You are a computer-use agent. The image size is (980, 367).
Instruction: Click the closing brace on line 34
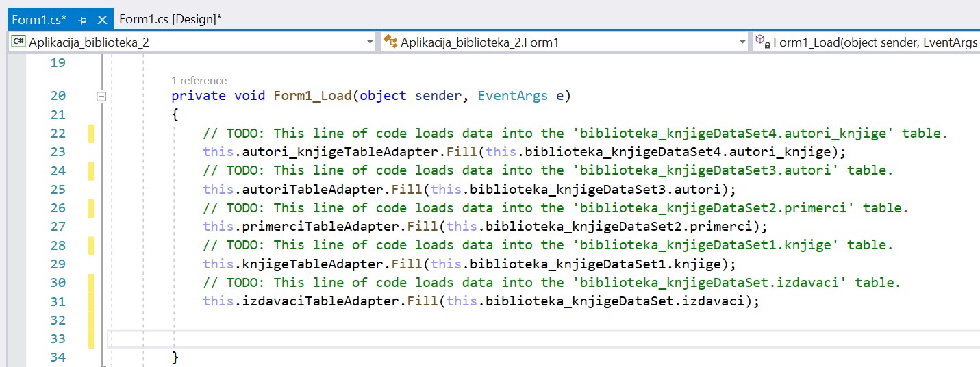pyautogui.click(x=175, y=357)
